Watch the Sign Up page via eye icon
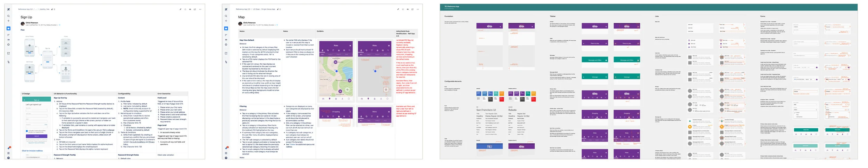Image resolution: width=868 pixels, height=168 pixels. pos(190,9)
